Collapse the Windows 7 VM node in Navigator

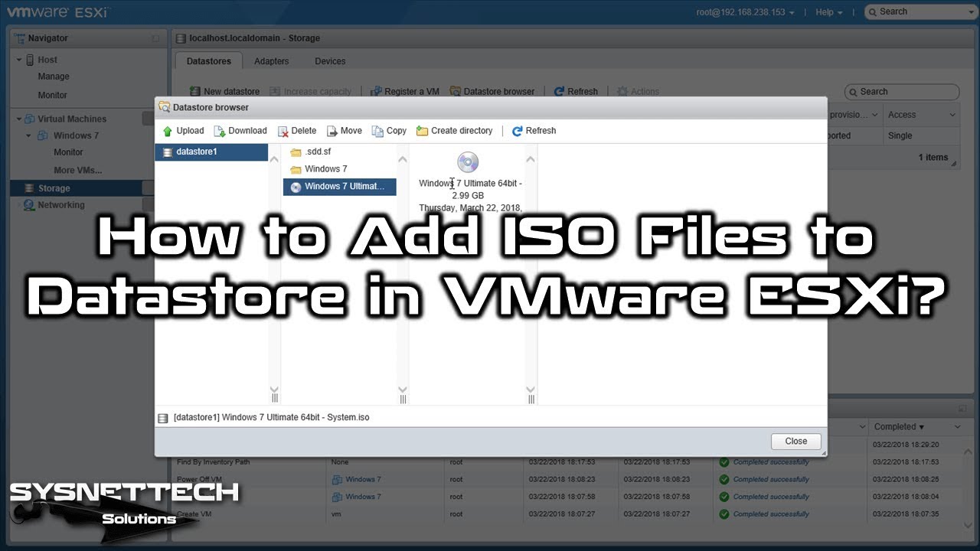pyautogui.click(x=29, y=136)
